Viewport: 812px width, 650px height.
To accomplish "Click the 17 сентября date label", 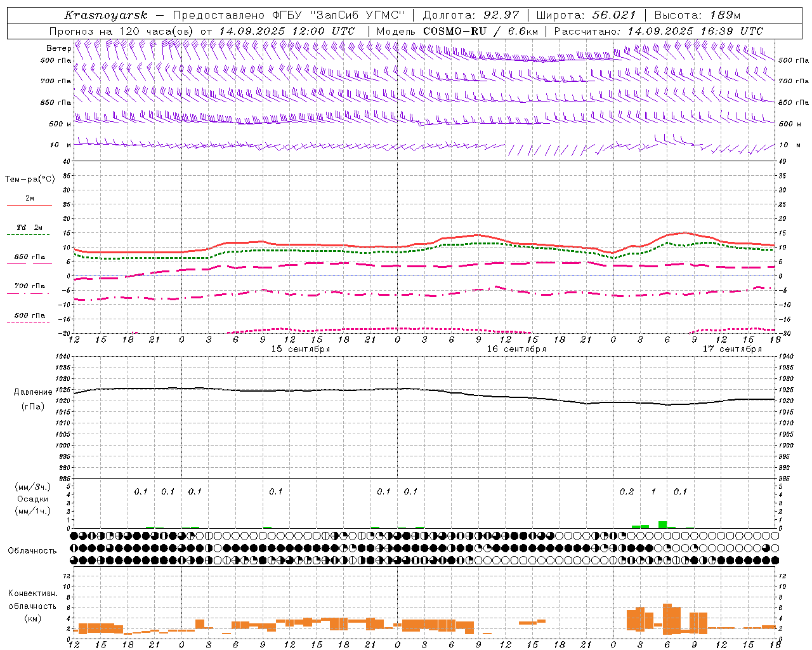I will pyautogui.click(x=732, y=349).
